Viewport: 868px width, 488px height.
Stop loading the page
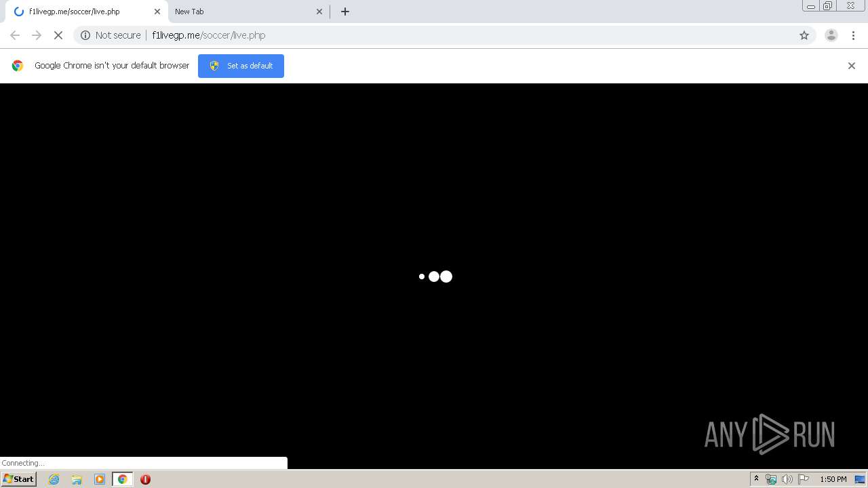point(58,35)
